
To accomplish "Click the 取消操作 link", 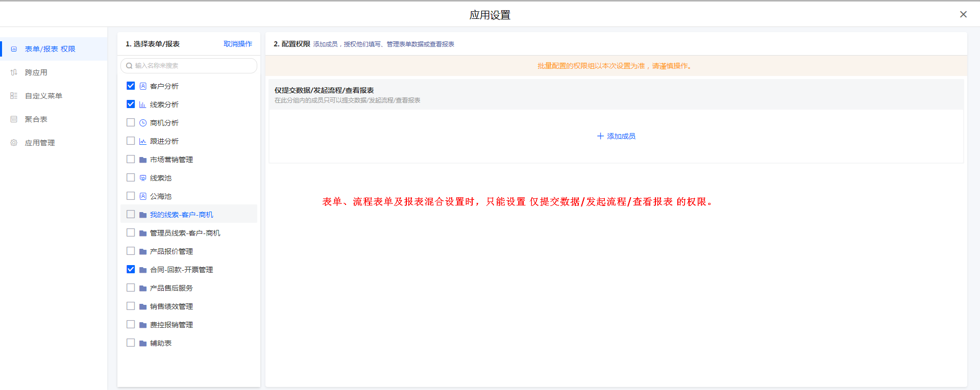I will 238,44.
